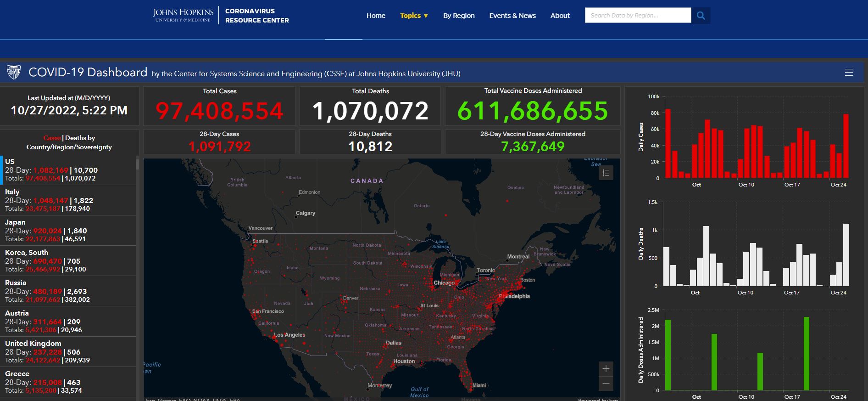Click Seattle label on the map
The width and height of the screenshot is (868, 401).
(260, 241)
